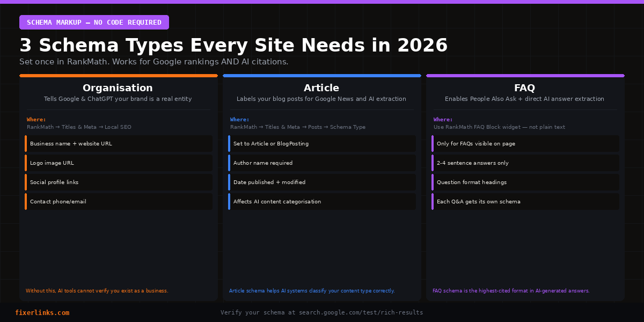Click 'Enables People Also Ask' description
Screen dimensions: 644x322
click(x=524, y=99)
